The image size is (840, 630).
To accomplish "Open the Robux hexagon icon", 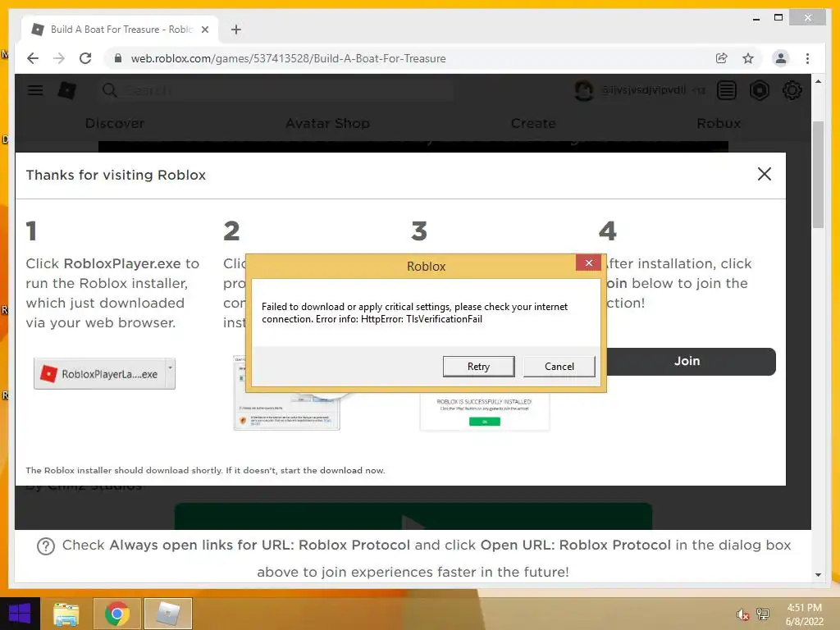I will click(x=759, y=90).
